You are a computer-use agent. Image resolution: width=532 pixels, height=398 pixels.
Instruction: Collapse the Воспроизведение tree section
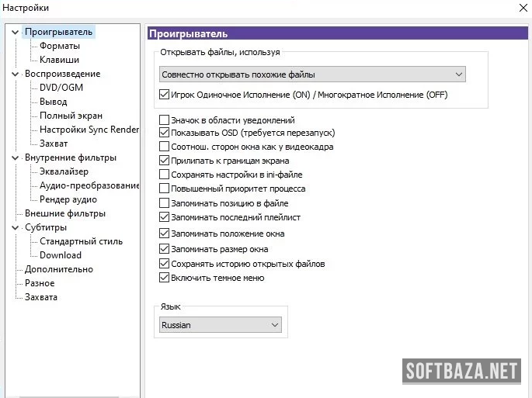(x=15, y=74)
